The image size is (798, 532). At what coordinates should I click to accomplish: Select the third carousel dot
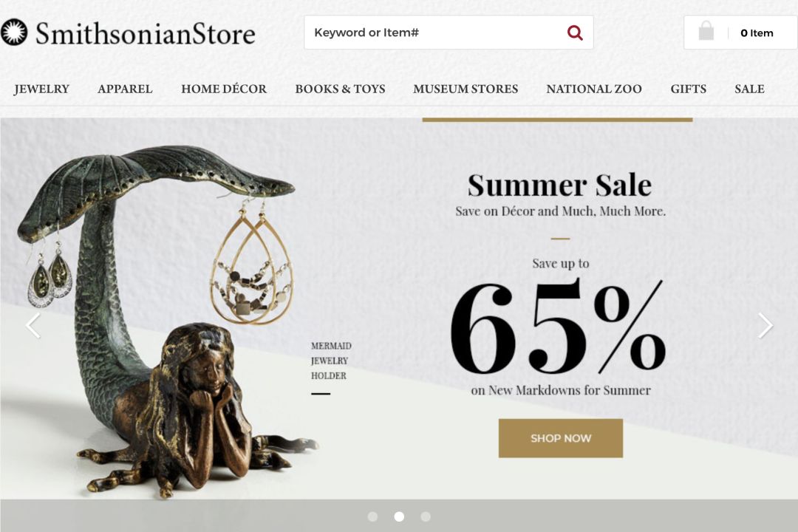point(426,516)
